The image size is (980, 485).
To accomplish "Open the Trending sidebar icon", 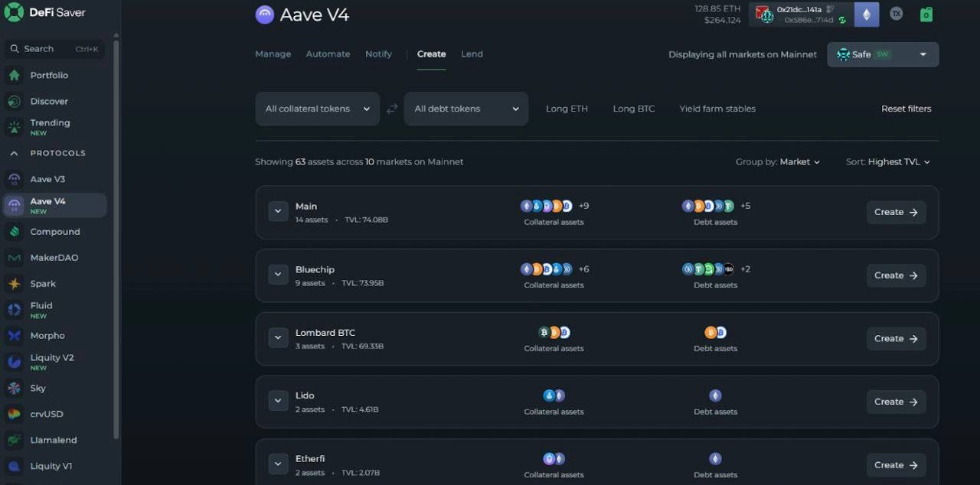I will [x=14, y=127].
